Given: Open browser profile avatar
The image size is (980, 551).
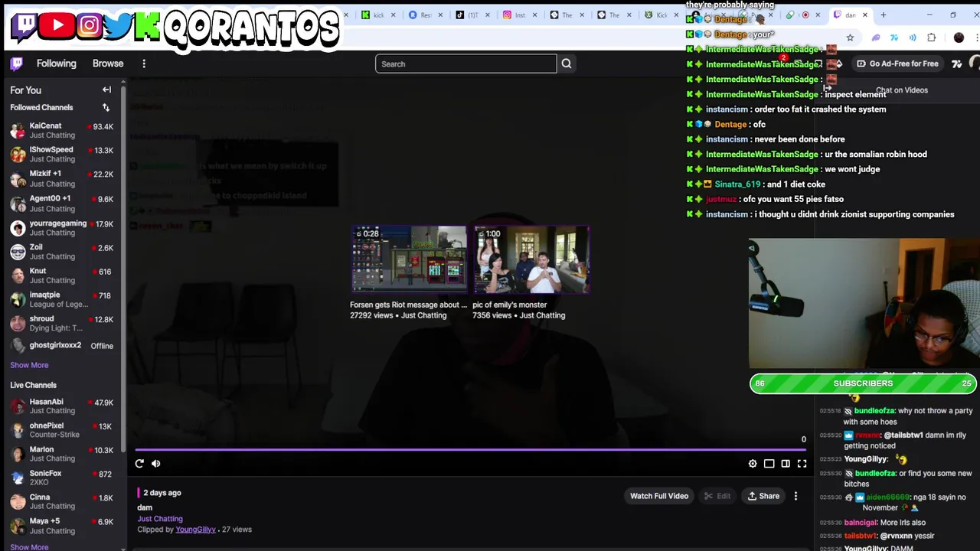Looking at the screenshot, I should coord(959,37).
